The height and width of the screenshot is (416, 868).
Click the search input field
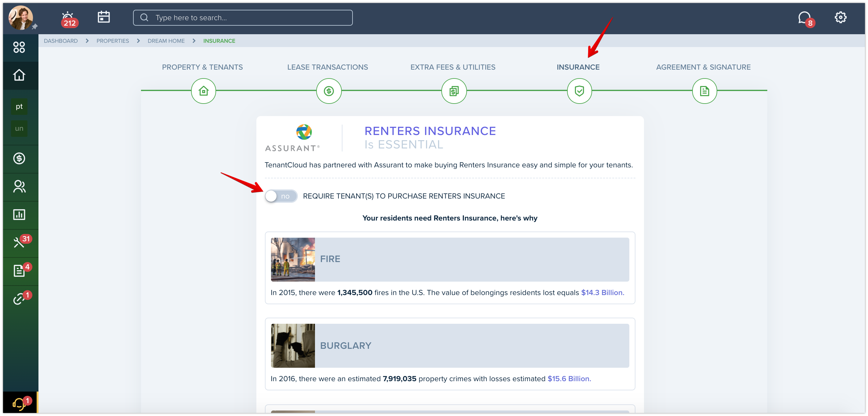[x=243, y=17]
